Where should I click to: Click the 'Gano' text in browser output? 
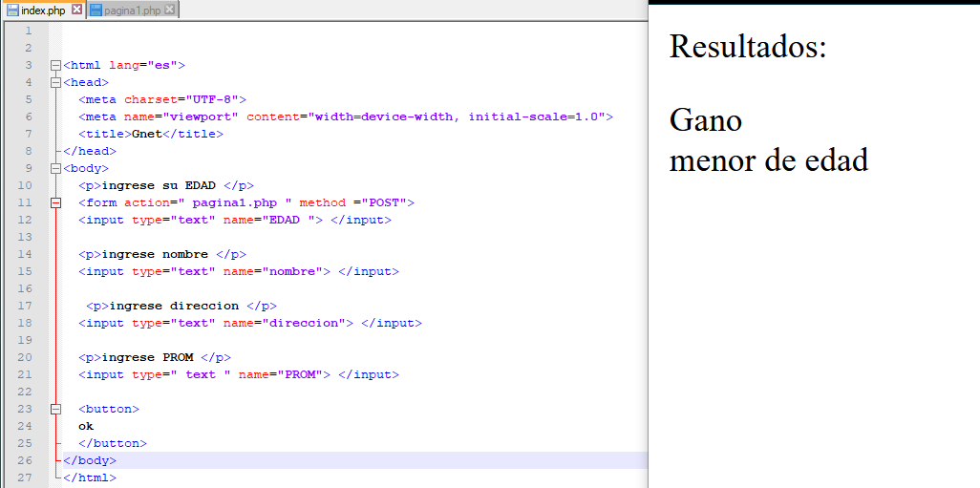coord(706,120)
